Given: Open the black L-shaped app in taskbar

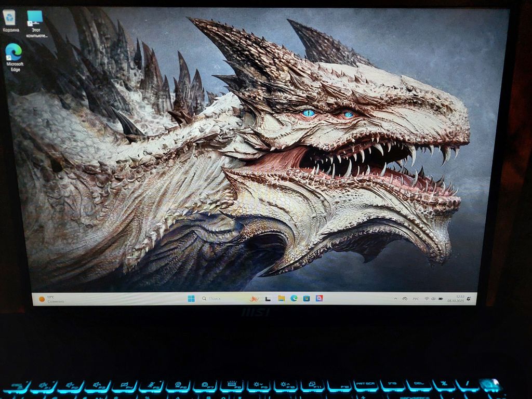Looking at the screenshot, I should 268,299.
